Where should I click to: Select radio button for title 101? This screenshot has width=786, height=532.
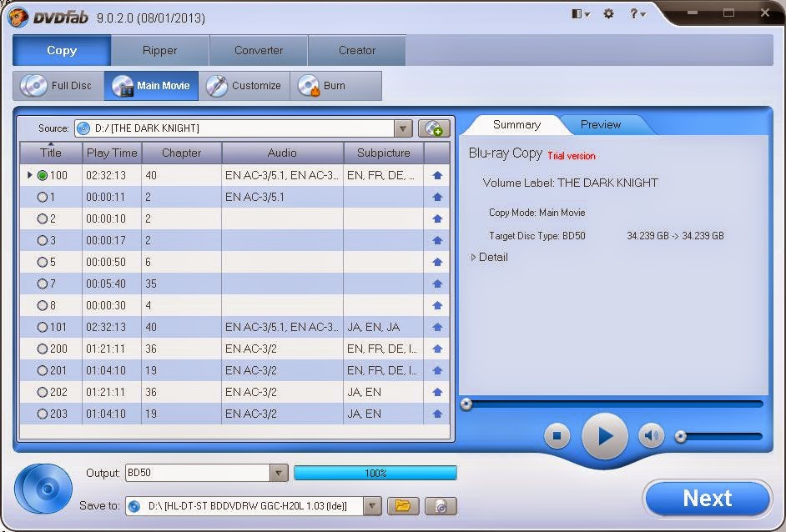pos(42,327)
